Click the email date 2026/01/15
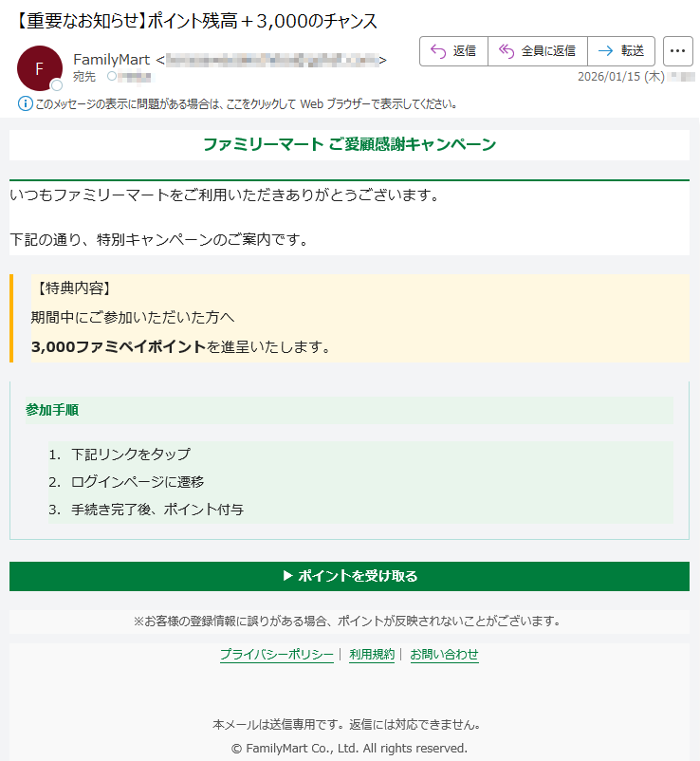This screenshot has width=700, height=761. click(620, 77)
